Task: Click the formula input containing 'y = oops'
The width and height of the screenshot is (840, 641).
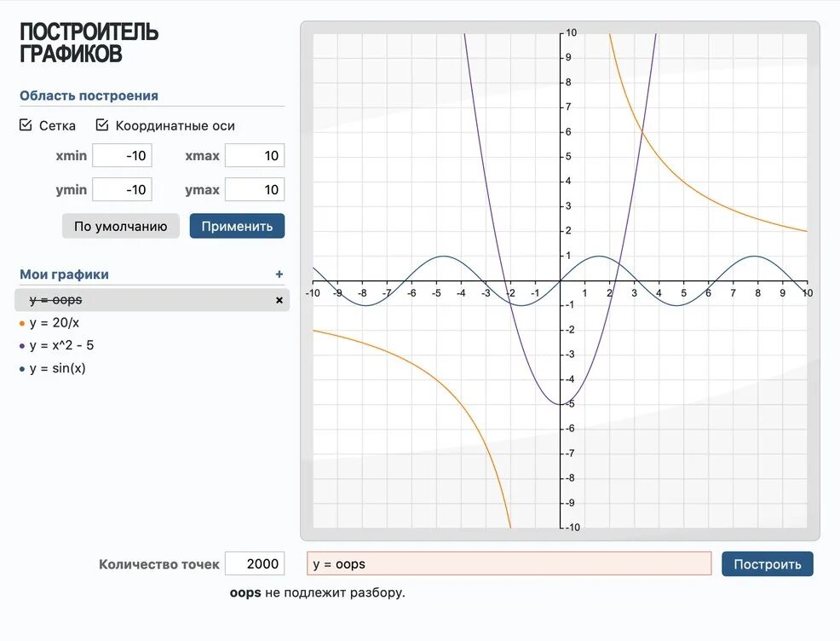Action: click(509, 563)
